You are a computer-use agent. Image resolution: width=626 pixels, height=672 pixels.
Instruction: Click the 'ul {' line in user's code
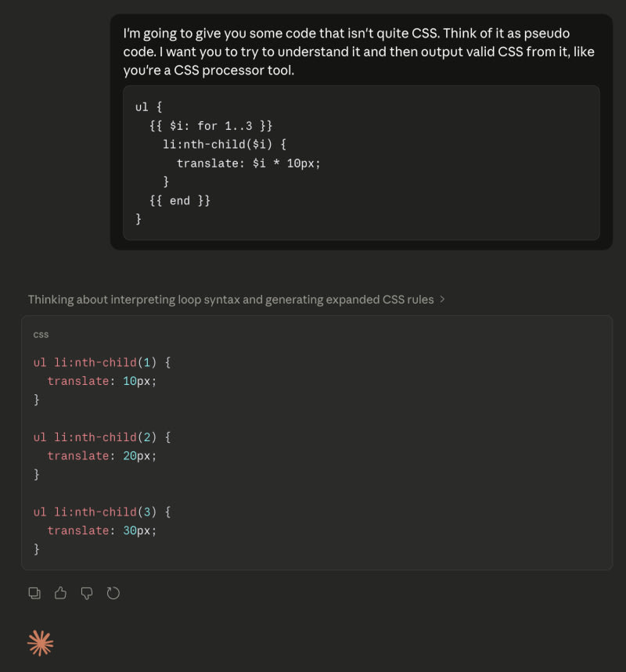tap(149, 107)
